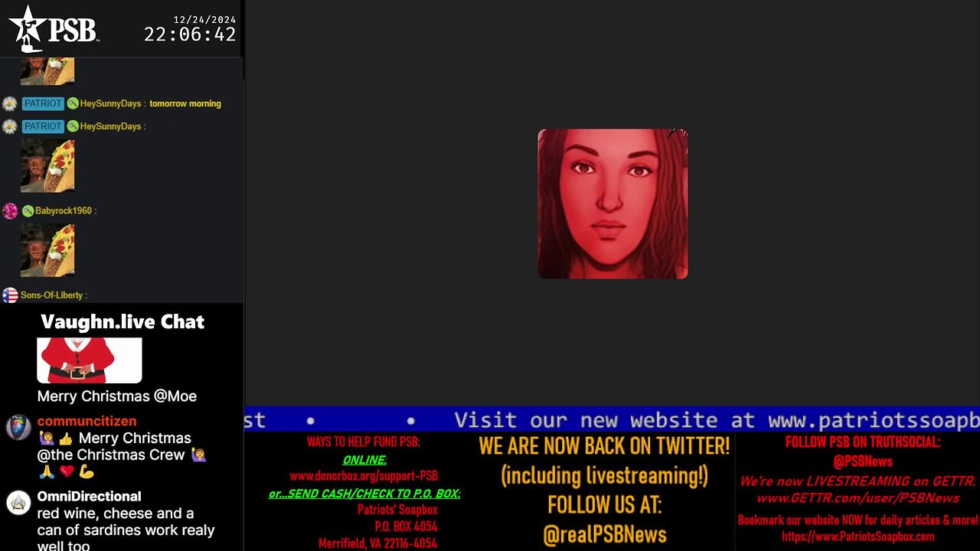Click the @realPSBNews Twitter handle
The image size is (980, 551).
tap(605, 534)
